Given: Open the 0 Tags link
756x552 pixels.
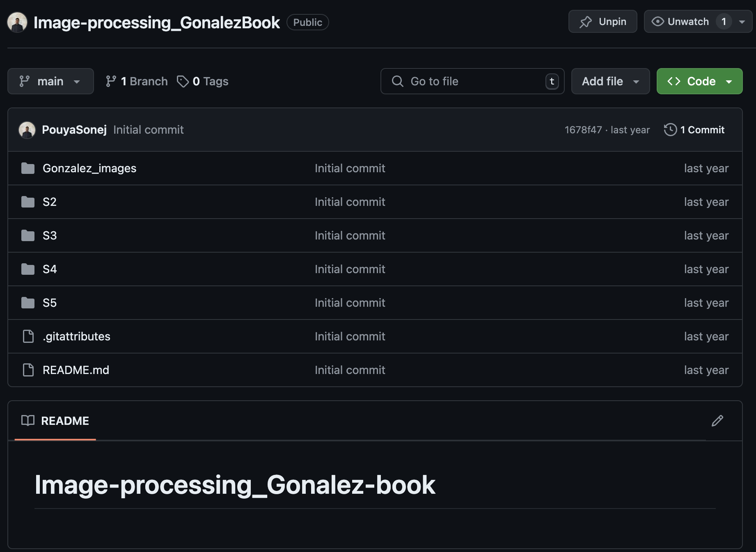Looking at the screenshot, I should (203, 81).
